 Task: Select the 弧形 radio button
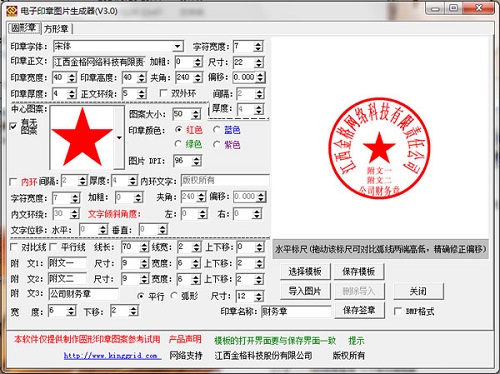tap(174, 296)
